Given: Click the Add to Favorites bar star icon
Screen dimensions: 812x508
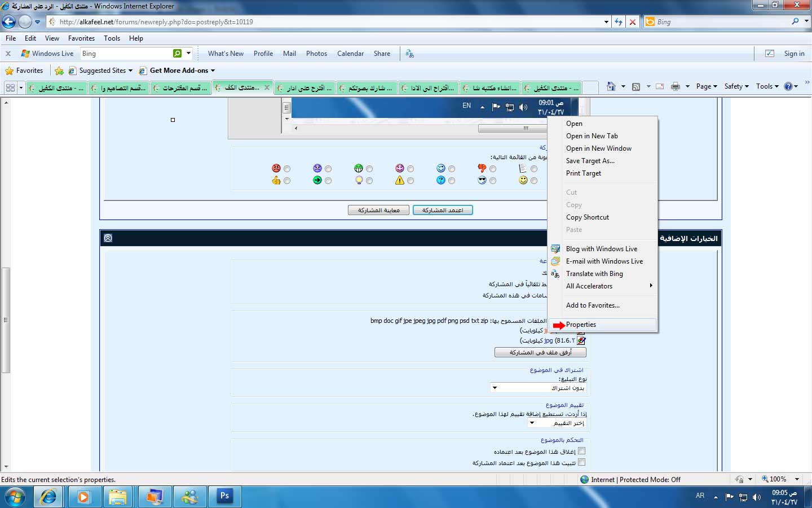Looking at the screenshot, I should [59, 71].
